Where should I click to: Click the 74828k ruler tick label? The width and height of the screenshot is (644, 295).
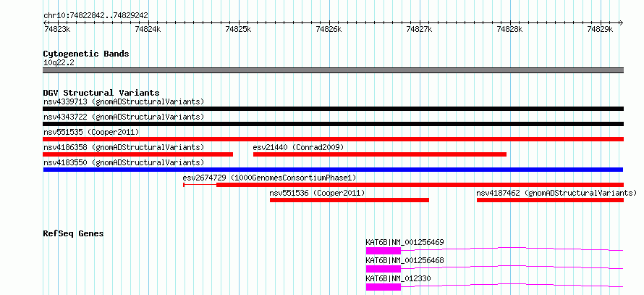pos(509,29)
